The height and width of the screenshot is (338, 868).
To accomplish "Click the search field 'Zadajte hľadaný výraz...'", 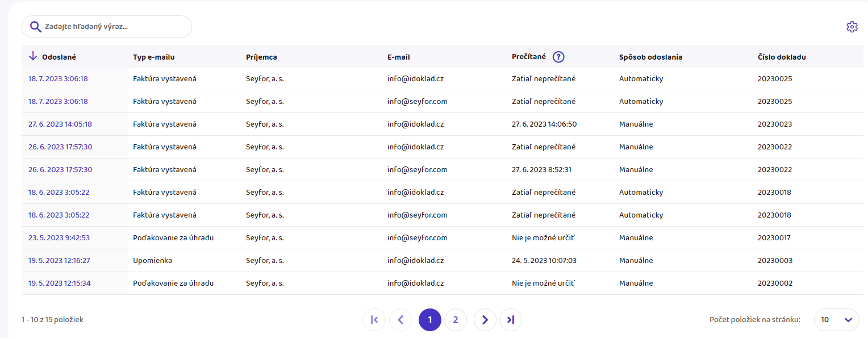I will (x=114, y=27).
